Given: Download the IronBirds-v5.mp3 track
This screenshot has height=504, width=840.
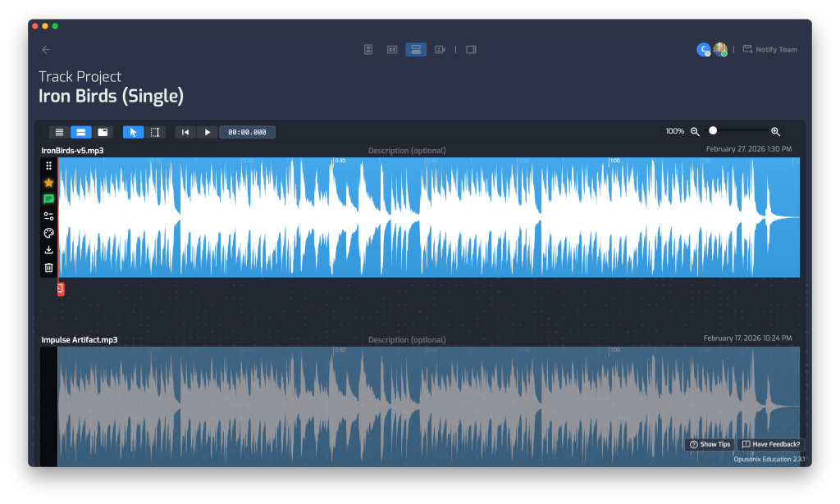Looking at the screenshot, I should pyautogui.click(x=48, y=250).
